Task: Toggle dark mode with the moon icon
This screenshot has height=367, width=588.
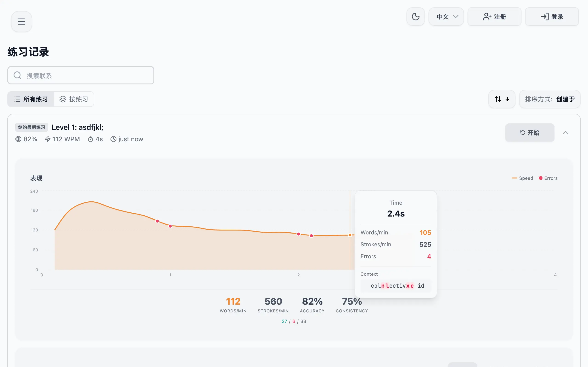Action: click(x=416, y=16)
